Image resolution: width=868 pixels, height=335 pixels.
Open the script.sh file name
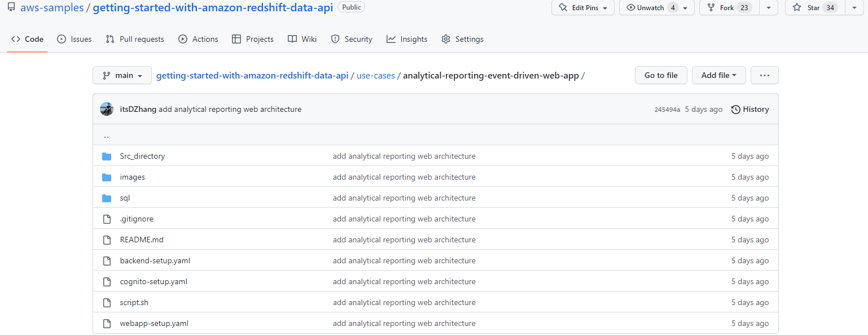tap(134, 302)
